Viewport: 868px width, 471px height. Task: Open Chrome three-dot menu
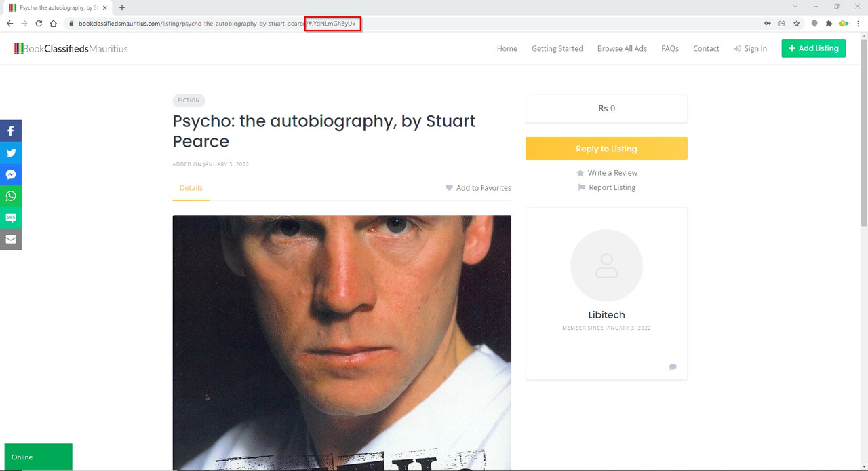[x=859, y=24]
